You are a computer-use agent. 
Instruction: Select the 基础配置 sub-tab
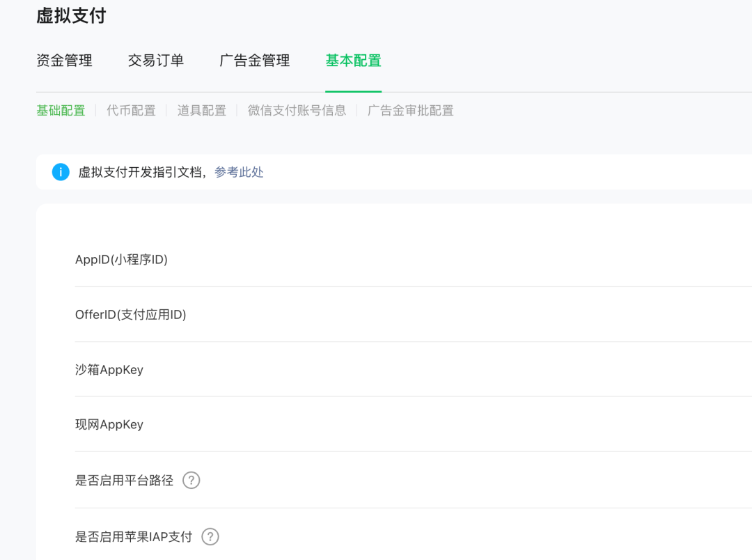tap(61, 110)
